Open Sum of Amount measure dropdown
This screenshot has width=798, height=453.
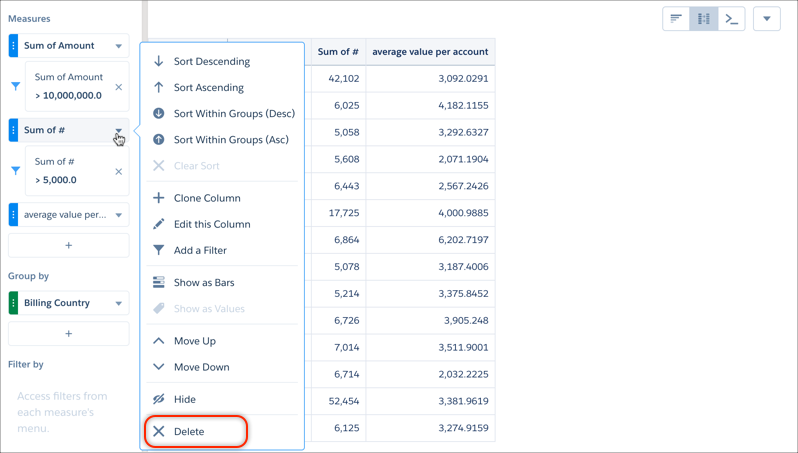pos(119,46)
